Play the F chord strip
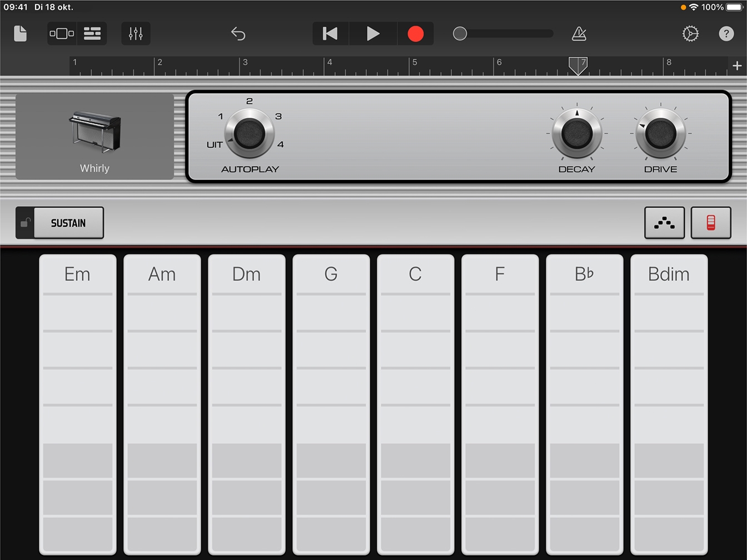The width and height of the screenshot is (747, 560). pyautogui.click(x=500, y=404)
